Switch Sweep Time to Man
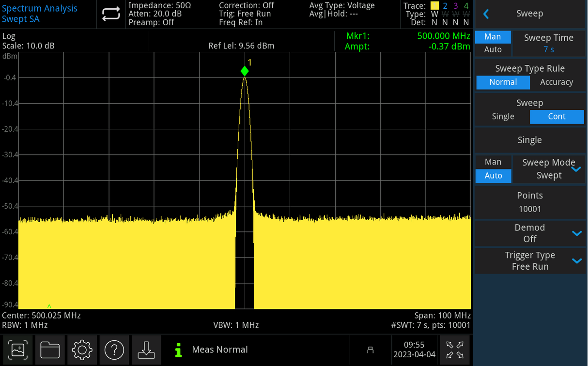588x366 pixels. [493, 36]
